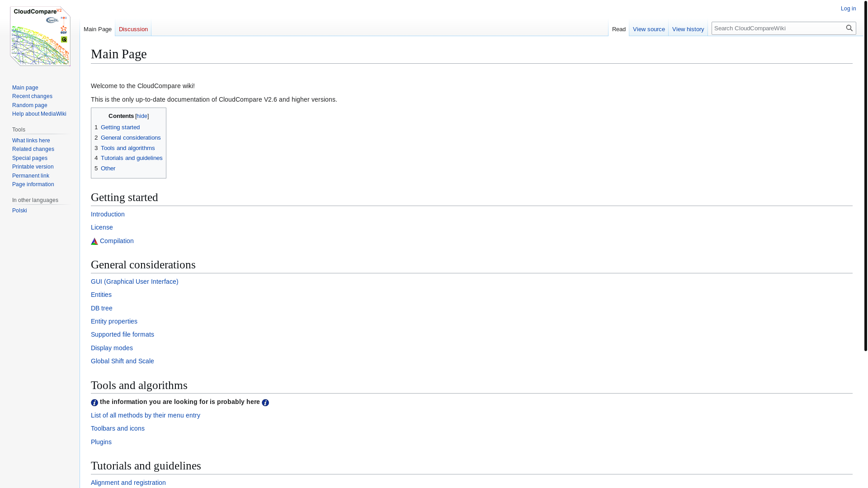The image size is (868, 488).
Task: Jump to contents entry 2 General considerations
Action: pyautogui.click(x=127, y=138)
